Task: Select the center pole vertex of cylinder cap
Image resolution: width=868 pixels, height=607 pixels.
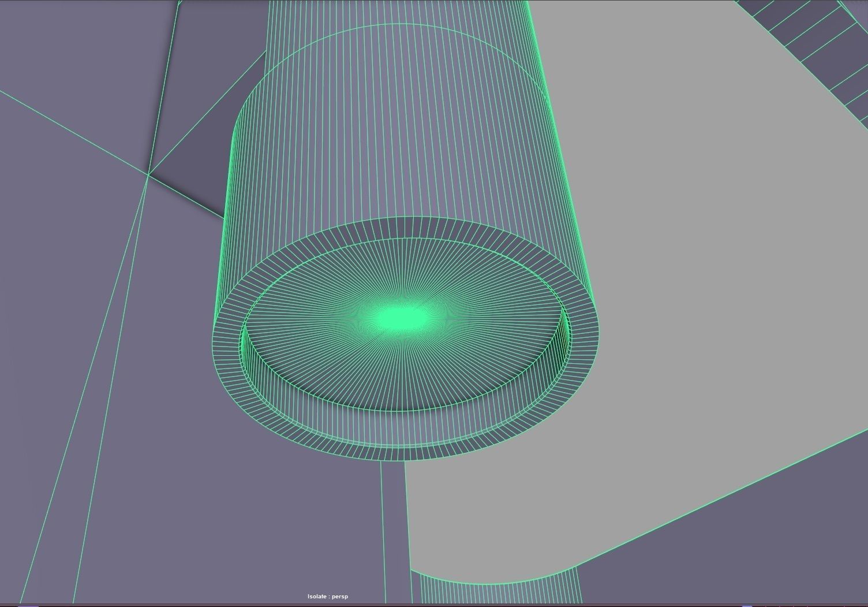Action: (x=403, y=317)
